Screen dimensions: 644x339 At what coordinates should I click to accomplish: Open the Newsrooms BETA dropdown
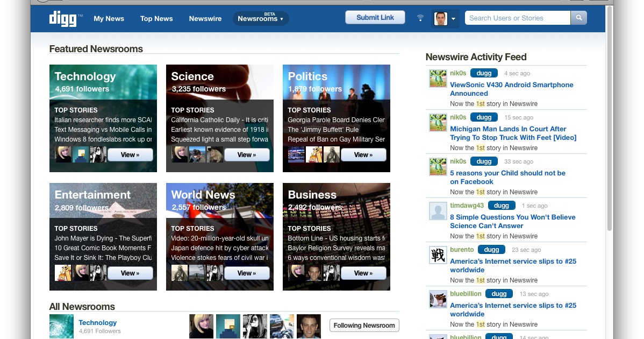pos(260,18)
